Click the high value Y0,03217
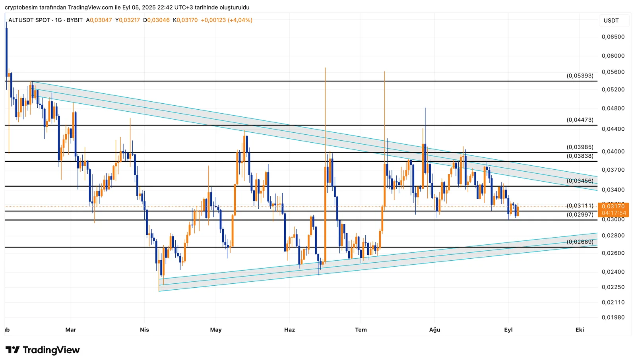This screenshot has height=364, width=636. pos(128,20)
